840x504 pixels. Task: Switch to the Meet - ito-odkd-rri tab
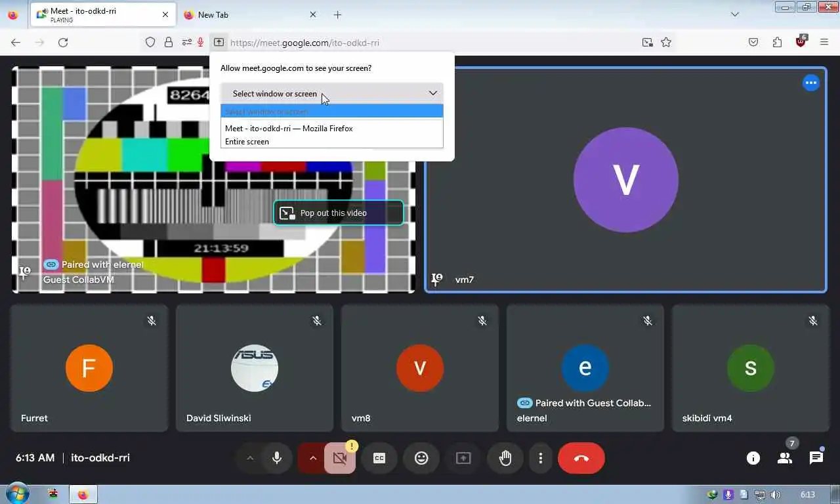point(102,14)
